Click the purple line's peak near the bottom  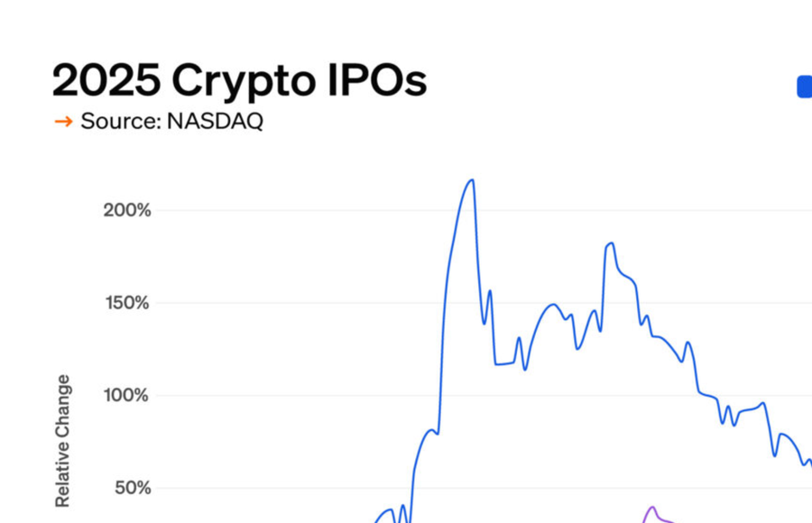tap(652, 508)
